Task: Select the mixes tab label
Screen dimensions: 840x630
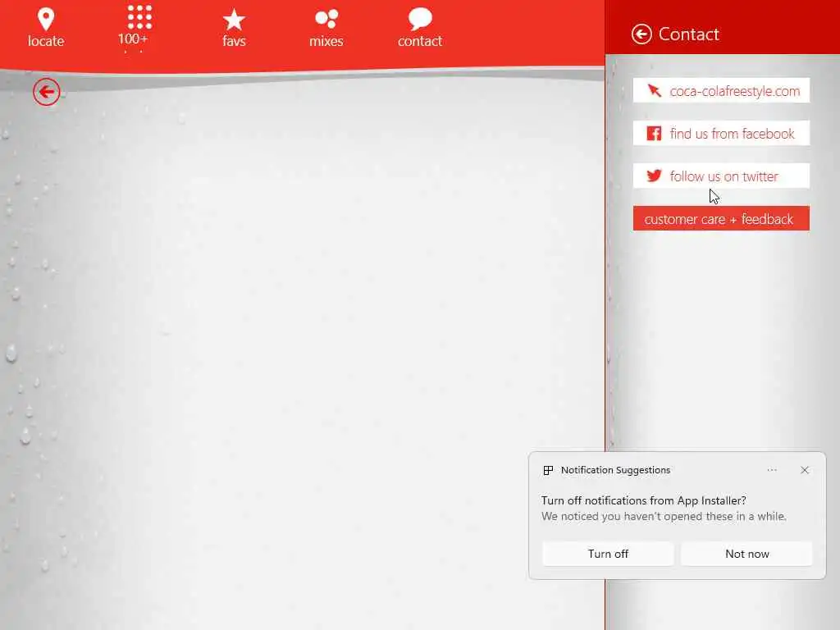Action: point(326,41)
